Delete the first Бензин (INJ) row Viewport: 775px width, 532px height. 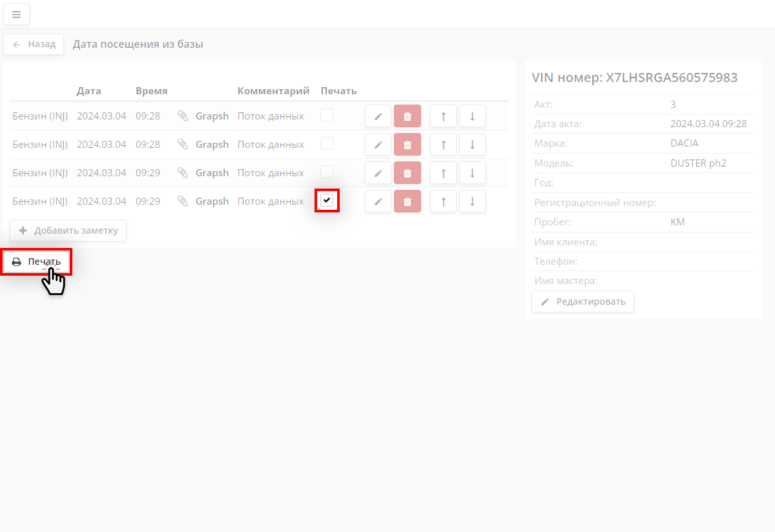[407, 116]
